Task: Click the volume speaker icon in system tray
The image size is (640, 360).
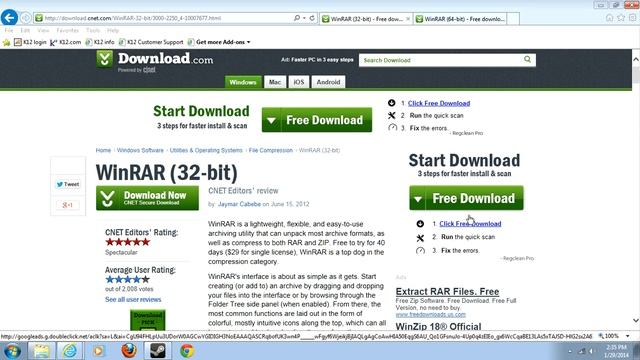Action: 591,351
